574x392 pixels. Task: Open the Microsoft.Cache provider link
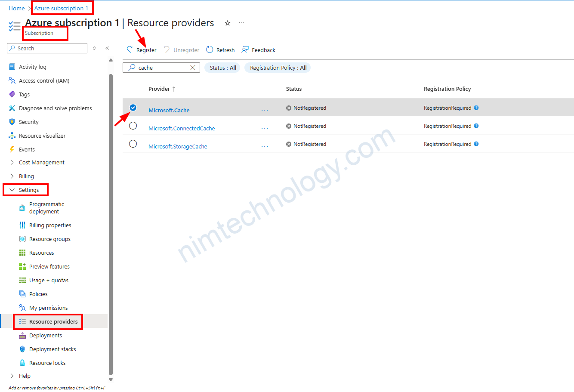pos(169,111)
